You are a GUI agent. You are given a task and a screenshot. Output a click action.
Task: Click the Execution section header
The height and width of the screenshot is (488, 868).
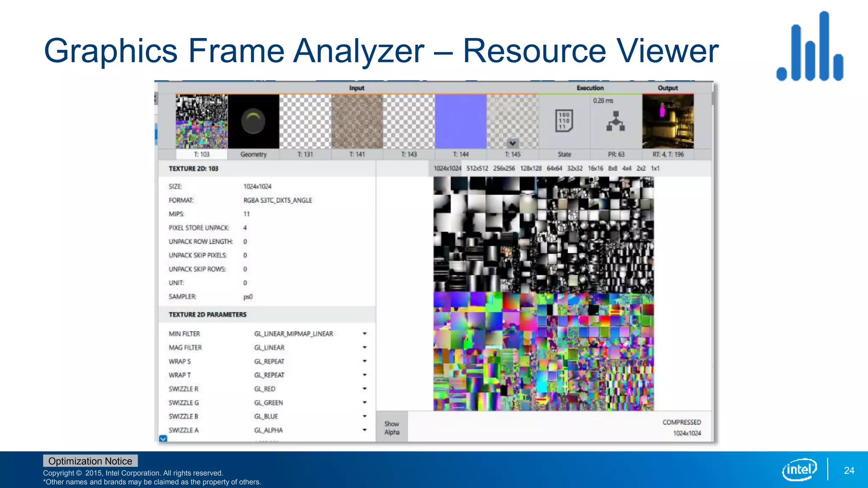(x=590, y=88)
